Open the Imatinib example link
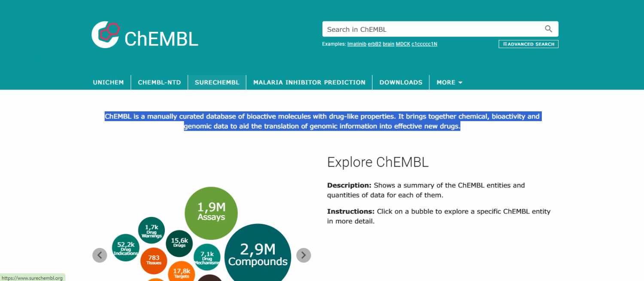 pos(357,43)
